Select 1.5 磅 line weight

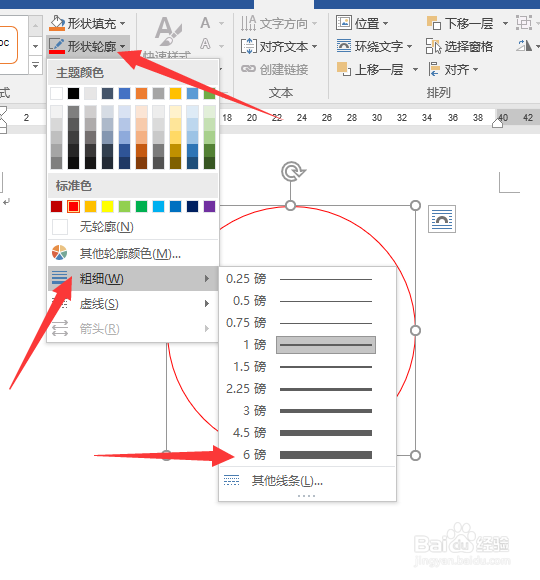point(307,367)
